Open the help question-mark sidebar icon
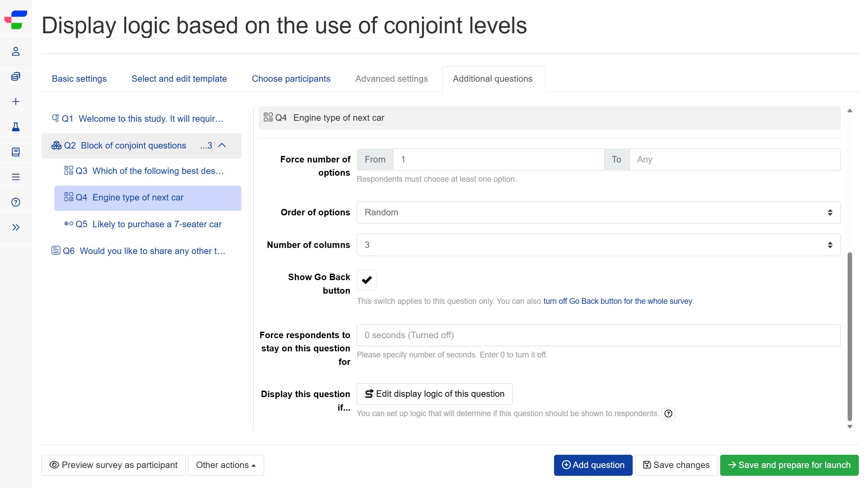This screenshot has height=488, width=868. (16, 202)
